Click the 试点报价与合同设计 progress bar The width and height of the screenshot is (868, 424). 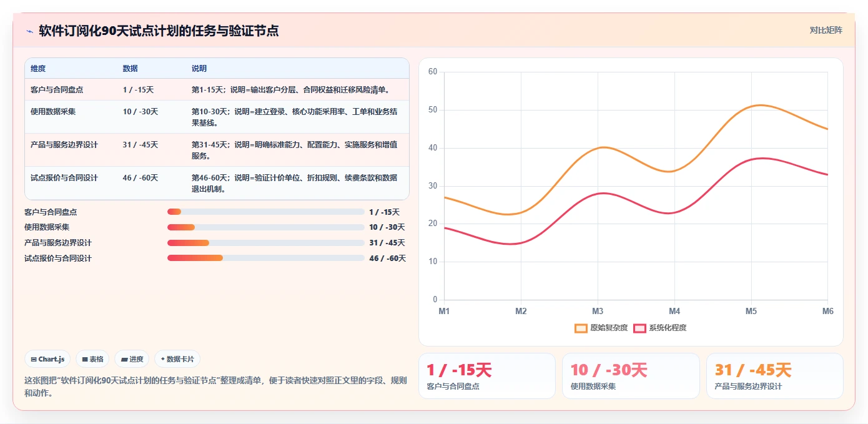(266, 258)
